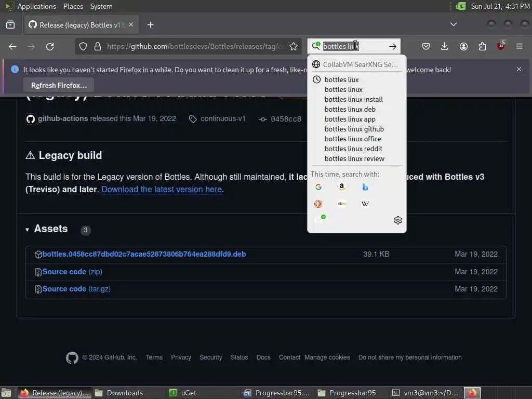The height and width of the screenshot is (399, 532).
Task: Open the Places menu
Action: (73, 6)
